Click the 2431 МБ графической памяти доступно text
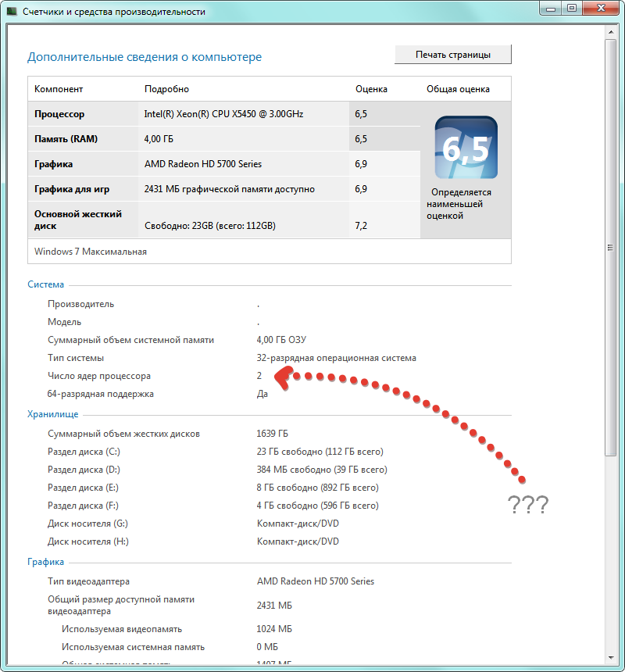 [x=230, y=189]
